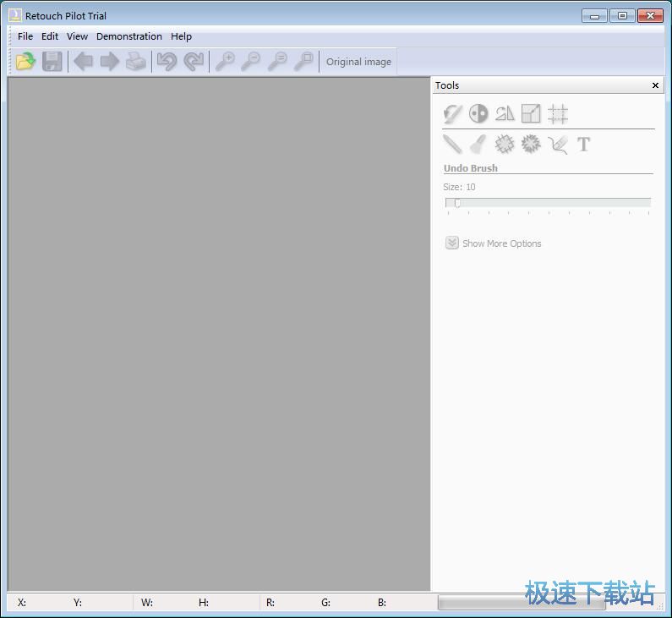Open the Demonstration menu
This screenshot has width=672, height=618.
point(129,36)
